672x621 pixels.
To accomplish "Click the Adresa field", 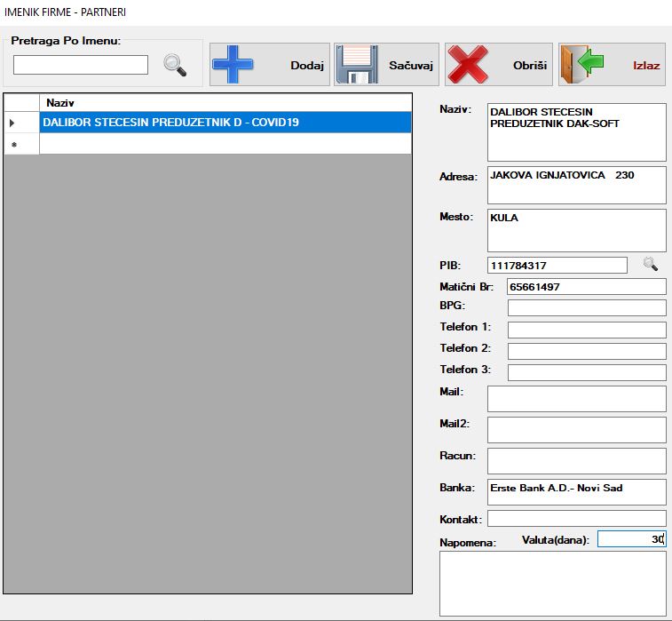I will 576,185.
